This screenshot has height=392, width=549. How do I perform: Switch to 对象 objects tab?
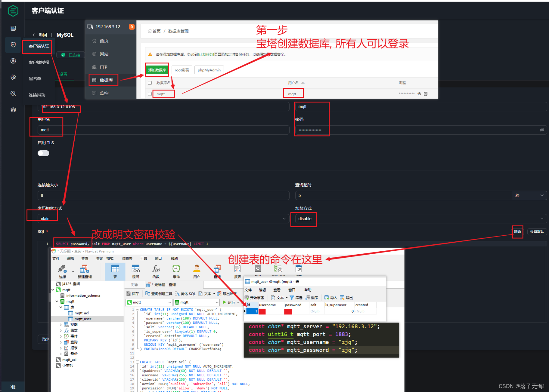135,285
